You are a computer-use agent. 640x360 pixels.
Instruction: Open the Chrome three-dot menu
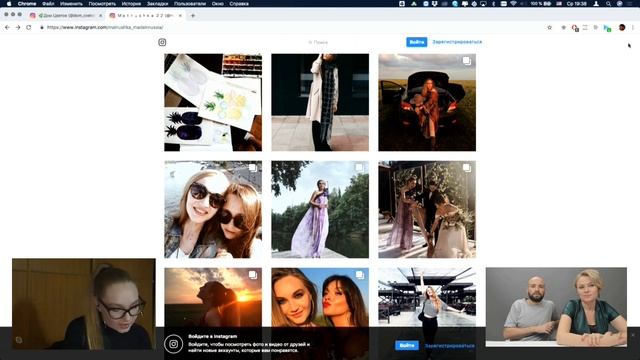click(x=633, y=27)
